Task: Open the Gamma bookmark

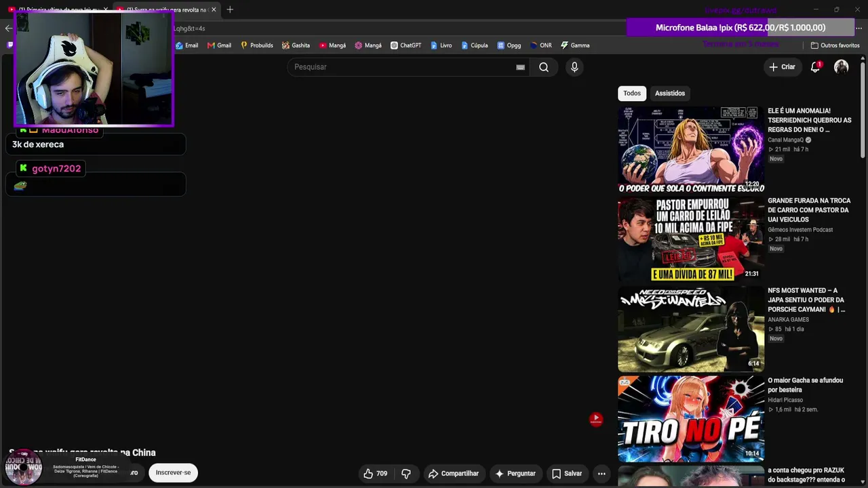Action: point(574,45)
